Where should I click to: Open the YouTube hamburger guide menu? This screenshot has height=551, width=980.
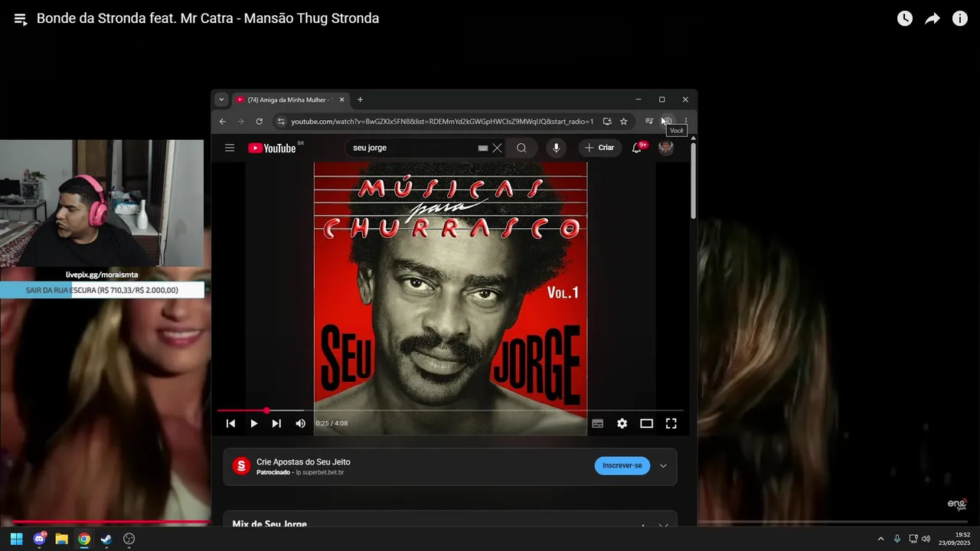click(230, 148)
